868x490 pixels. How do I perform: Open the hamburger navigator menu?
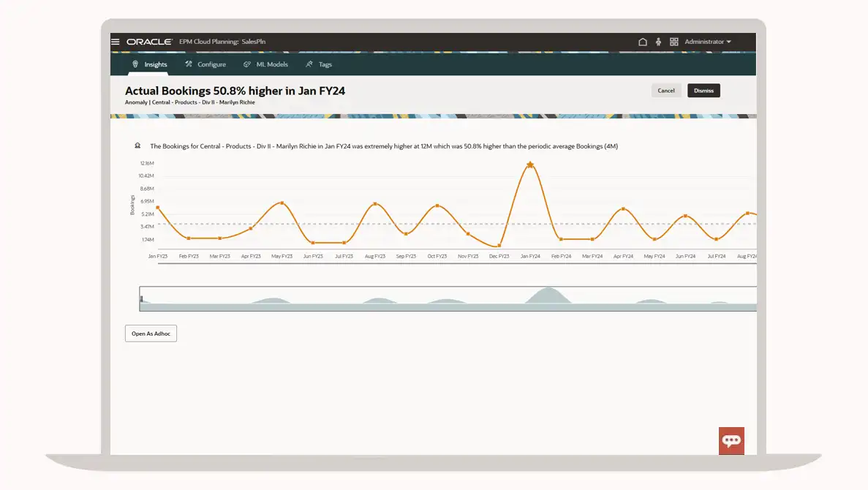(x=115, y=42)
